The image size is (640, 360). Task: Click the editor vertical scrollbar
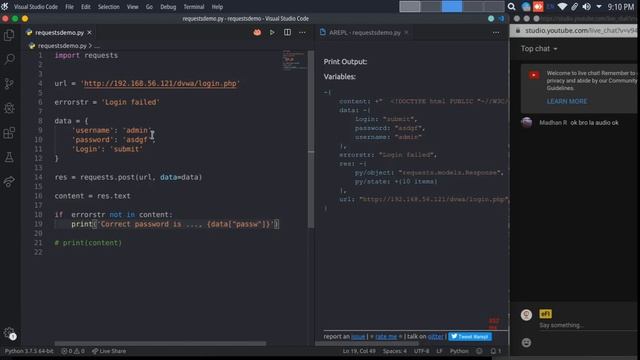pos(311,139)
